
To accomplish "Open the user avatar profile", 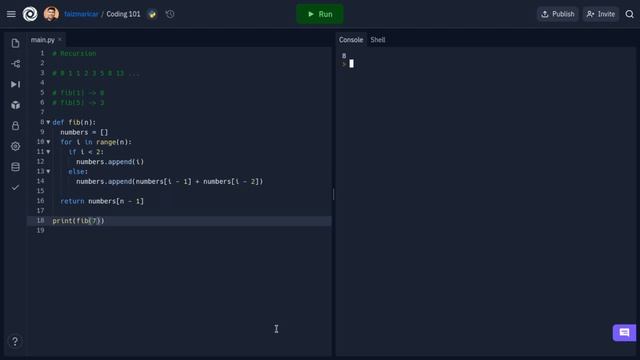I will (x=51, y=14).
